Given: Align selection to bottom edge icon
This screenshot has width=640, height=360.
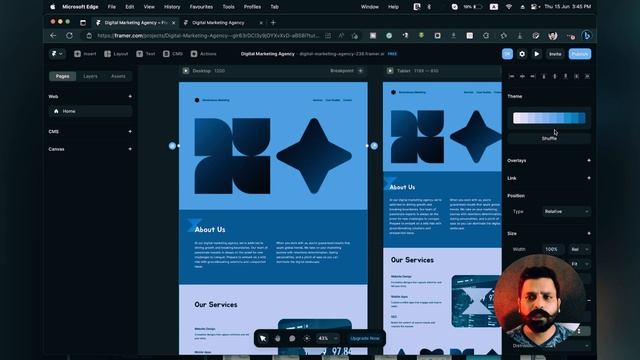Looking at the screenshot, I should [x=565, y=76].
